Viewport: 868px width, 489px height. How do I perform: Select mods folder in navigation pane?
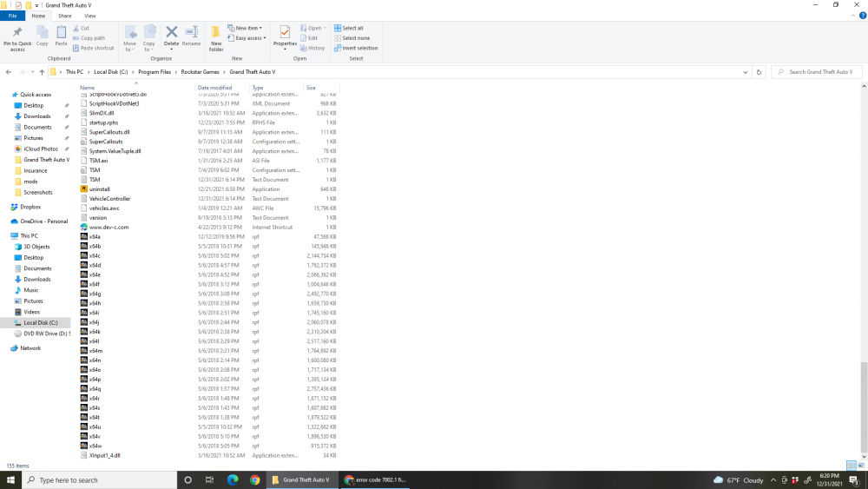(30, 182)
